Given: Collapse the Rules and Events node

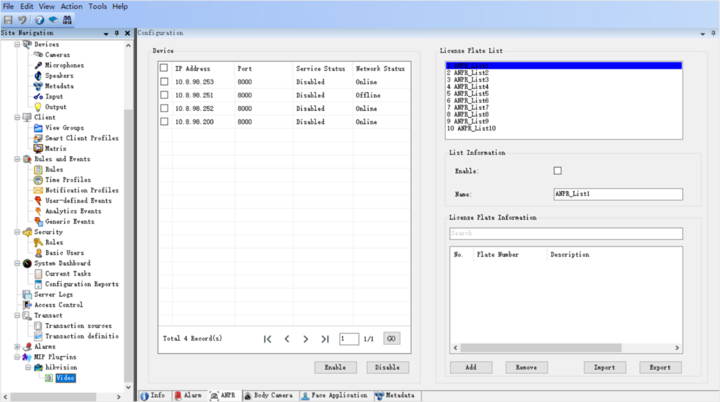Looking at the screenshot, I should tap(16, 159).
